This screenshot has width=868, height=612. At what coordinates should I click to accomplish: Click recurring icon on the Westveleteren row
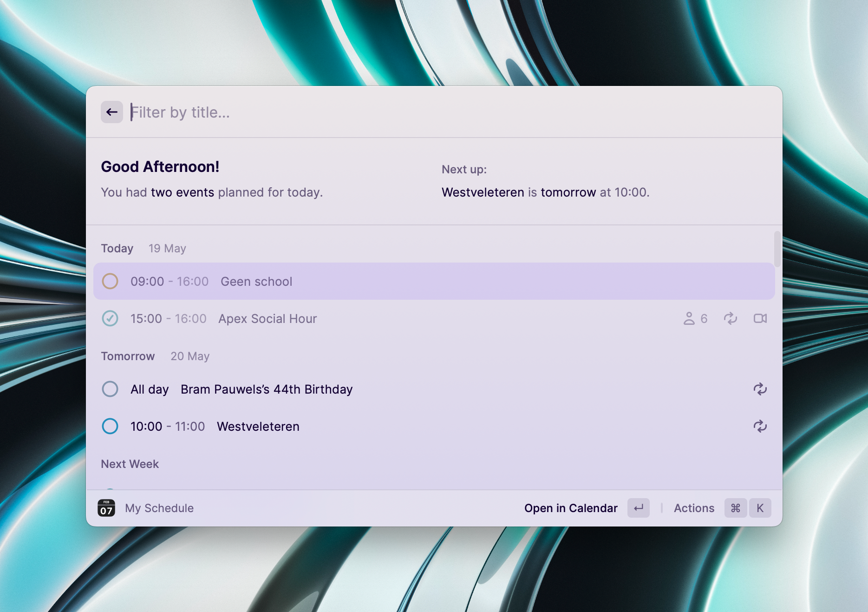tap(760, 426)
